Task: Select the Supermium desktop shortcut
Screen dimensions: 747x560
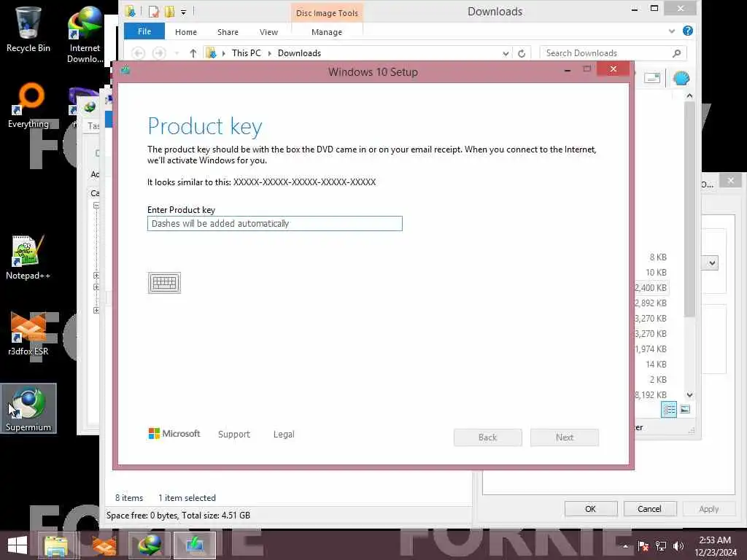Action: (x=28, y=408)
